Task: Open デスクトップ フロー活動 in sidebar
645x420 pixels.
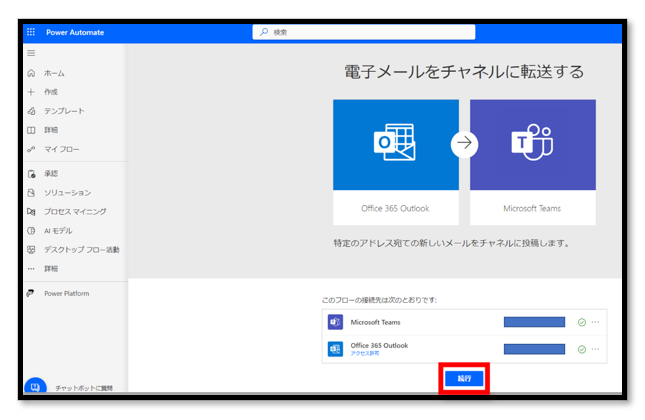Action: click(82, 250)
